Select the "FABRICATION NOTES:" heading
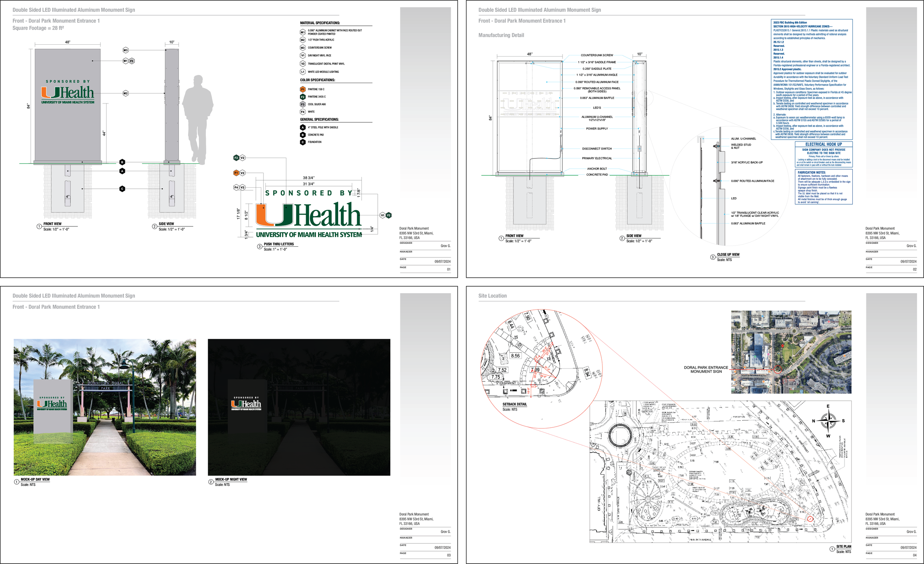The width and height of the screenshot is (924, 564). 812,172
